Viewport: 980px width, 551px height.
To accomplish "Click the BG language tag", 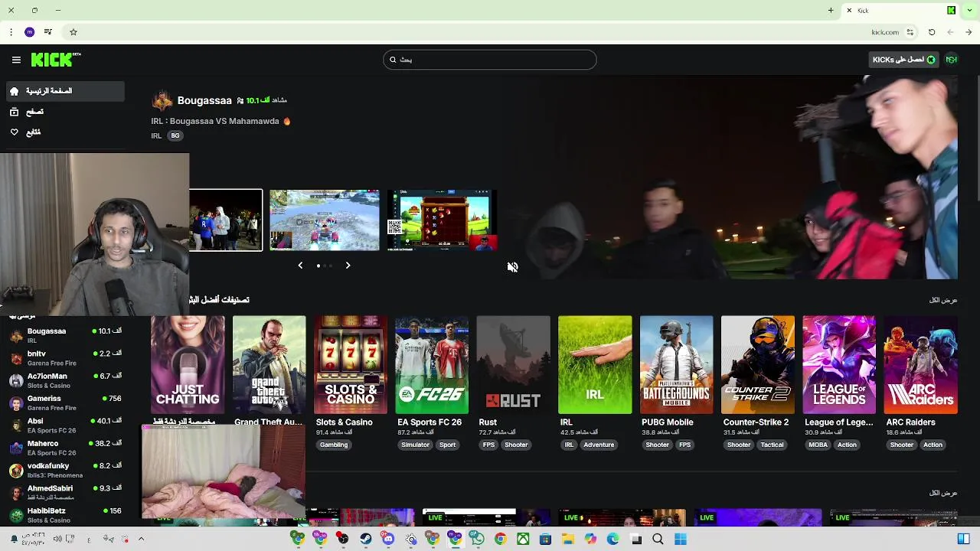I will pos(175,136).
